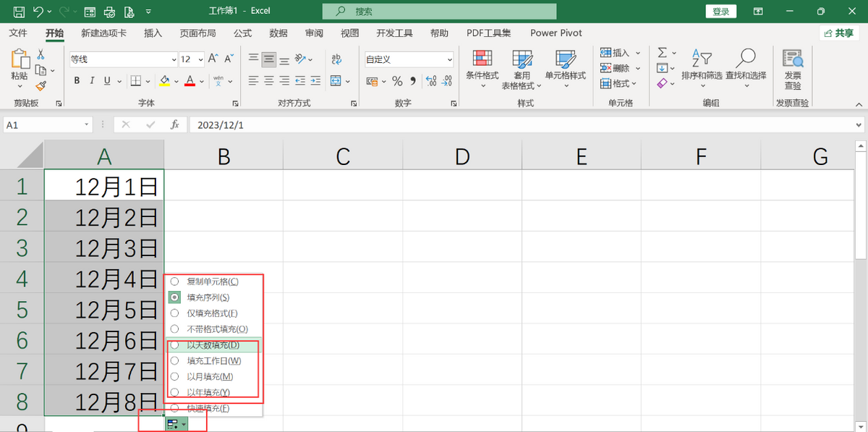This screenshot has width=868, height=432.
Task: Expand the fill color dropdown arrow
Action: point(176,81)
